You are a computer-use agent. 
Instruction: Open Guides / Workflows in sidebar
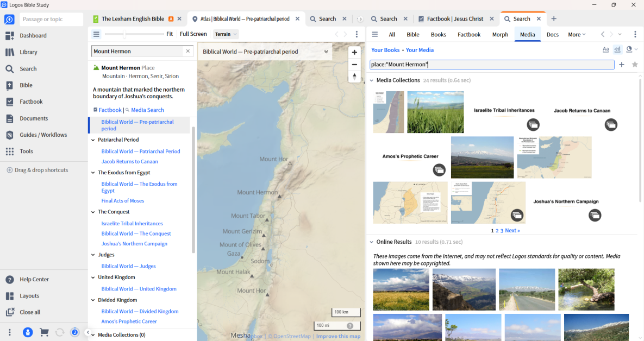(x=10, y=135)
